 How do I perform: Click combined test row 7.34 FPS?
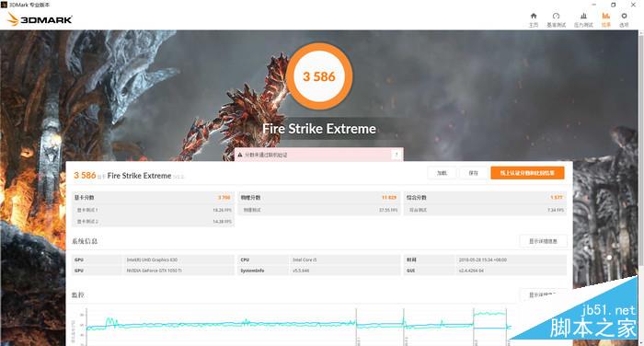[485, 210]
